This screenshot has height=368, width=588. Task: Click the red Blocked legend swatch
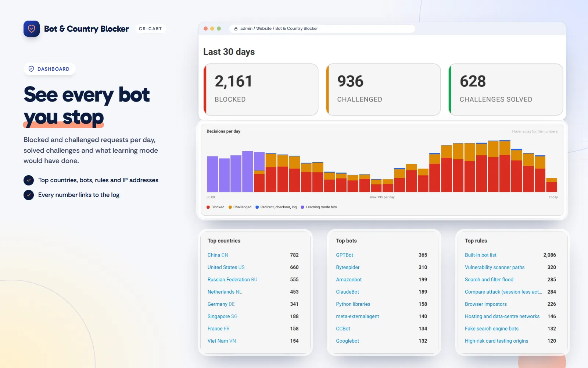(x=208, y=207)
